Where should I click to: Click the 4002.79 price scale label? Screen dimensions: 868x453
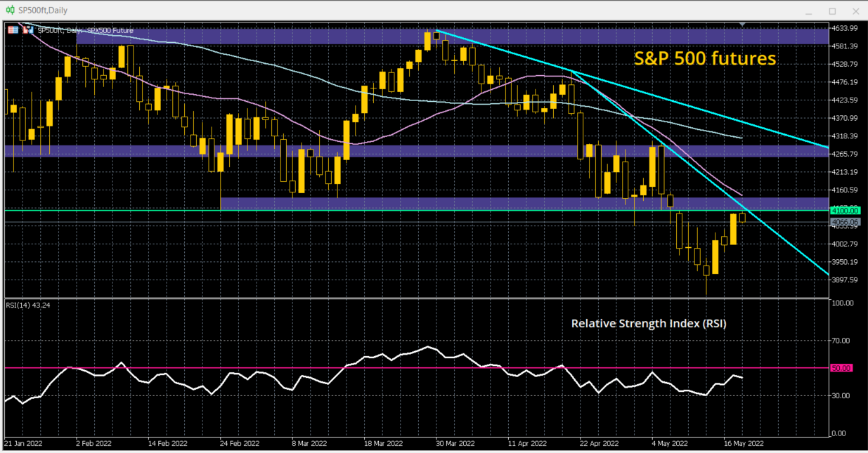(x=844, y=244)
